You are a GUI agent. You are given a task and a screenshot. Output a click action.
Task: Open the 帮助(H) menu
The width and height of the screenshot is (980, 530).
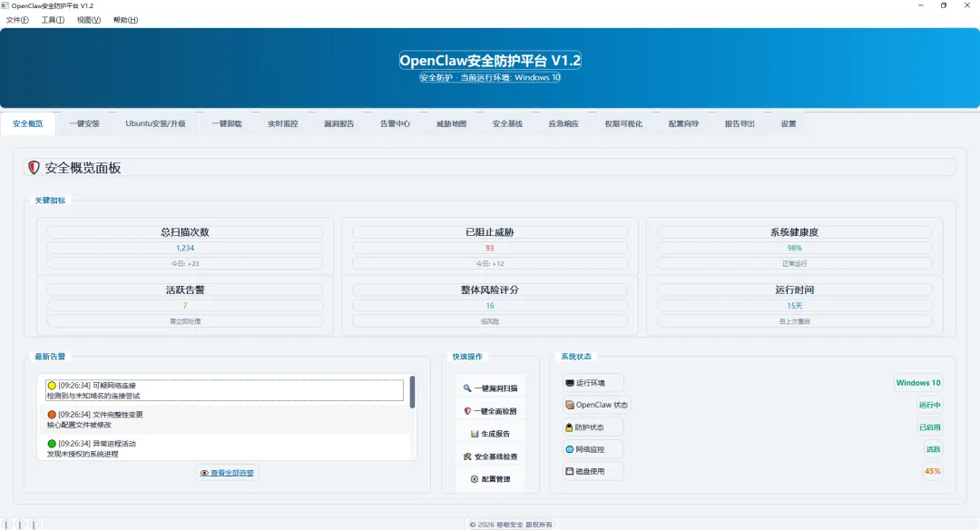(x=125, y=20)
